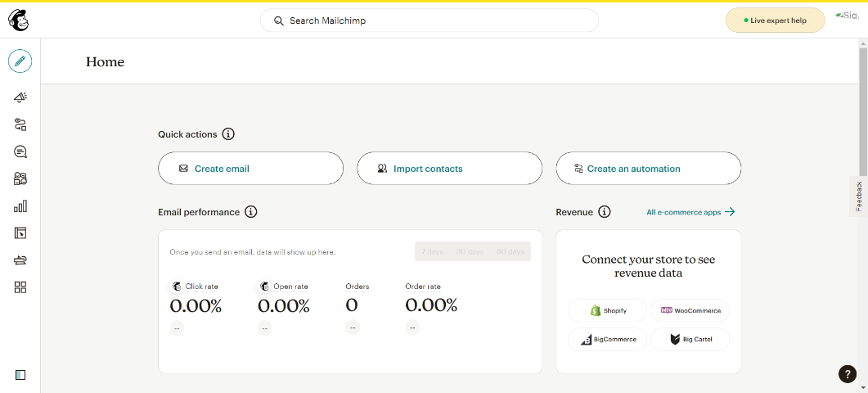Show the Email performance info tooltip

(x=251, y=212)
